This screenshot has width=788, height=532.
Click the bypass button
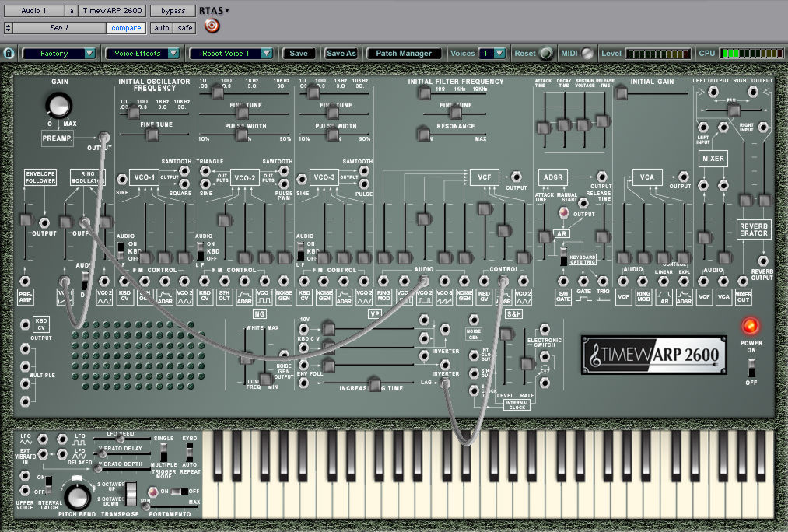(x=173, y=11)
